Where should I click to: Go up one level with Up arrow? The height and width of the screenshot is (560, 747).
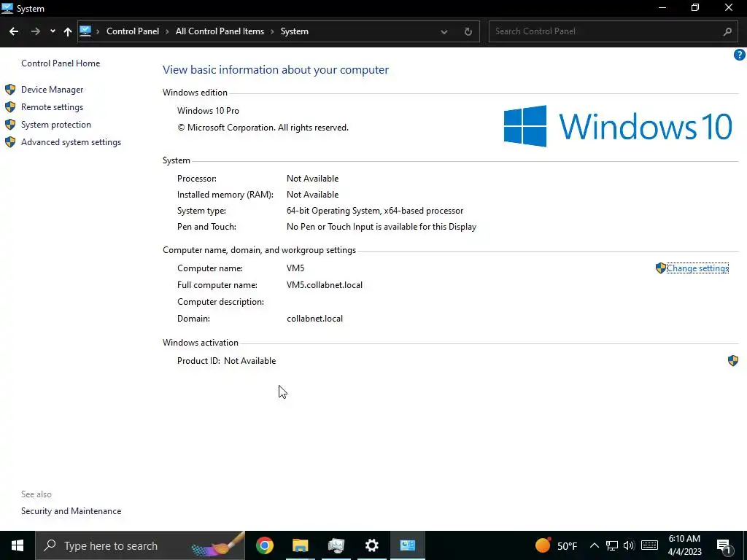(x=68, y=31)
